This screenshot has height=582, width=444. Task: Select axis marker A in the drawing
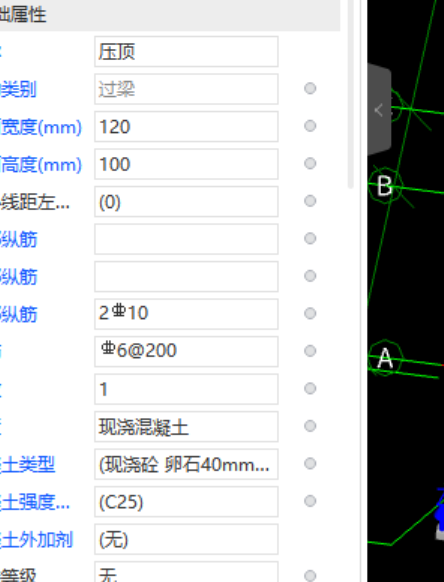point(385,358)
